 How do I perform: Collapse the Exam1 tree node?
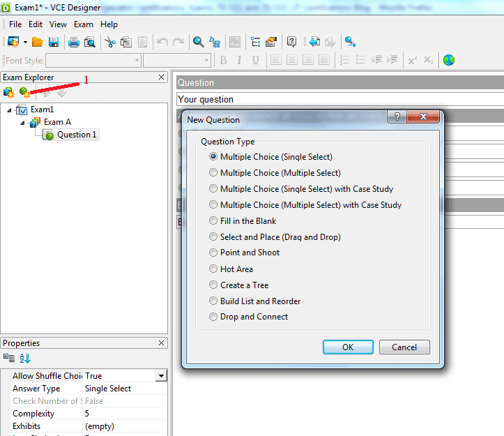tap(9, 110)
